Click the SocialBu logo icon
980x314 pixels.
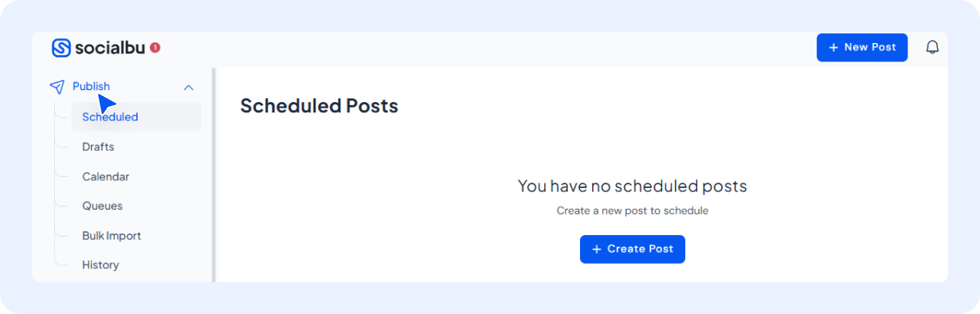(x=61, y=48)
